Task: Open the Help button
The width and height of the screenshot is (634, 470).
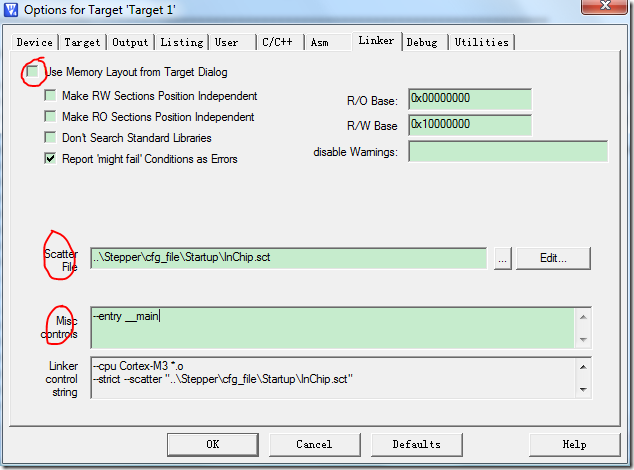Action: tap(575, 445)
